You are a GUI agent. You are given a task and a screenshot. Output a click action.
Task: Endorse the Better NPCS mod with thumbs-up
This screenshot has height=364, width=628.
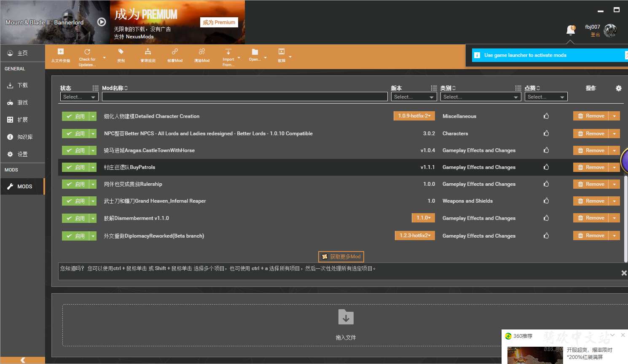pyautogui.click(x=546, y=133)
